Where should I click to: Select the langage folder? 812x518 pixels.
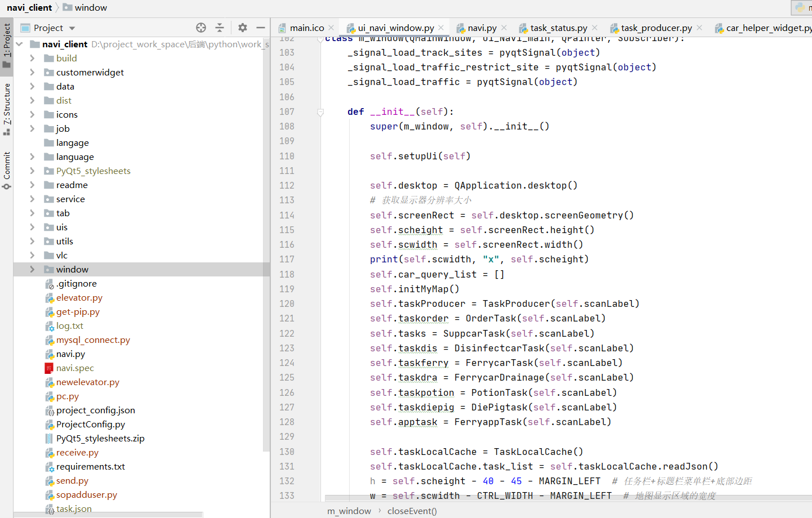point(72,142)
